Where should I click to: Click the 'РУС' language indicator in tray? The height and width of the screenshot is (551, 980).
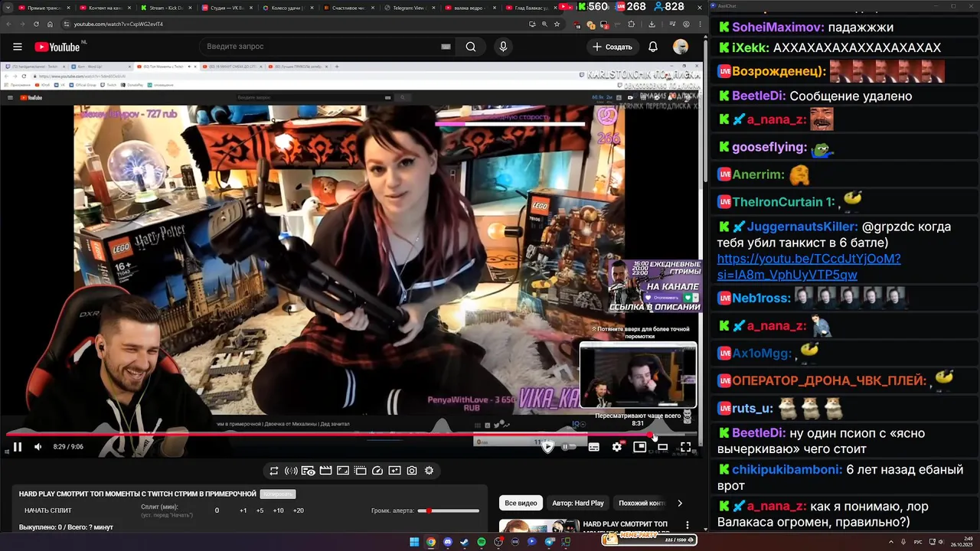917,542
